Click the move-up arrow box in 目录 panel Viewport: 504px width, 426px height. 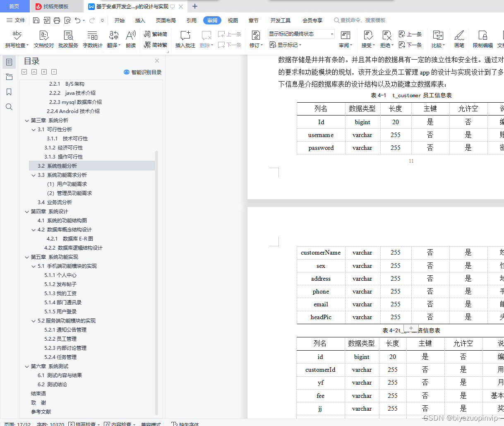tap(34, 72)
